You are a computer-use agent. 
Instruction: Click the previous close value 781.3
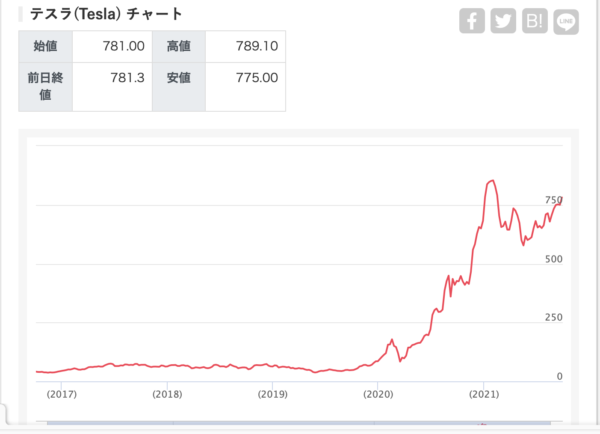click(110, 78)
